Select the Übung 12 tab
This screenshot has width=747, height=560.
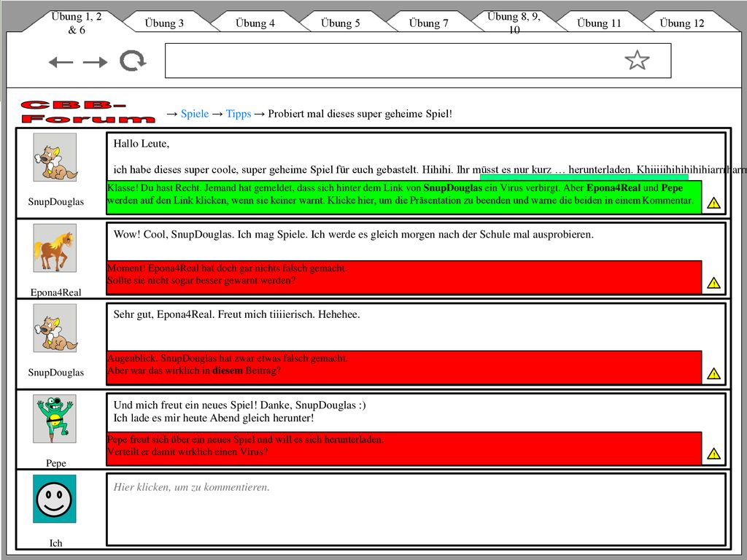pyautogui.click(x=682, y=23)
